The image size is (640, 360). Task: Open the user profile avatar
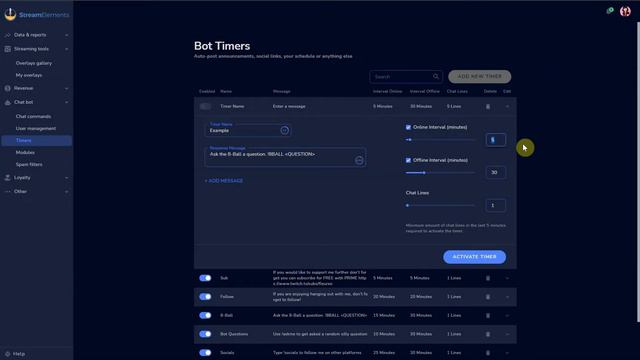(x=625, y=11)
